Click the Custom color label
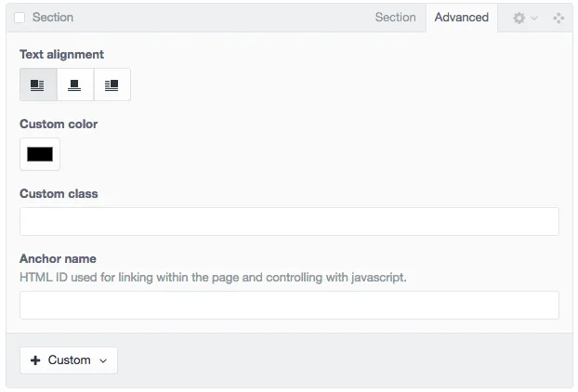This screenshot has height=392, width=578. coord(59,124)
